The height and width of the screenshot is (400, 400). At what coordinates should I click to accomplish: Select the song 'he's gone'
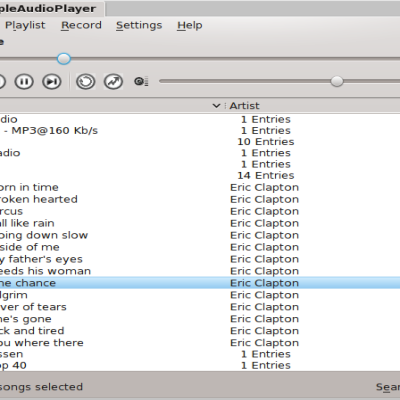click(x=200, y=319)
